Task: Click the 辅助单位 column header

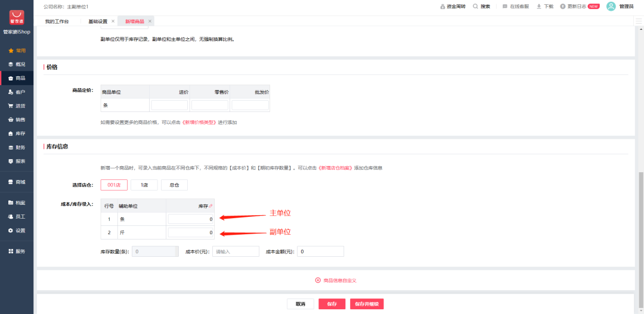Action: click(141, 206)
